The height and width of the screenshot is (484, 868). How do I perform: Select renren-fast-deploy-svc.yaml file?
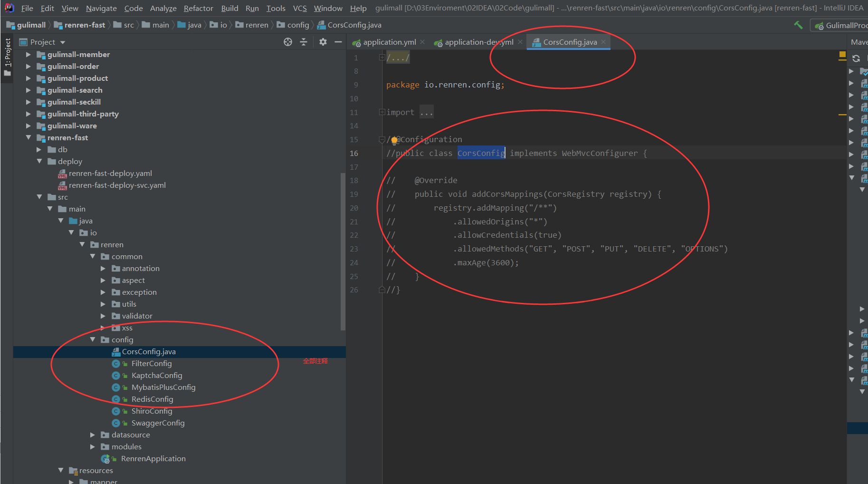pos(117,185)
